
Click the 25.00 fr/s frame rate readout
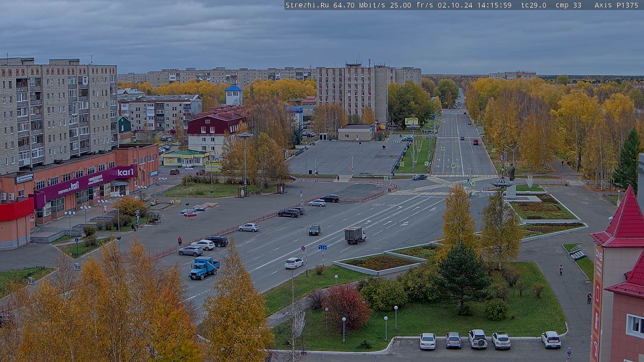pos(412,5)
